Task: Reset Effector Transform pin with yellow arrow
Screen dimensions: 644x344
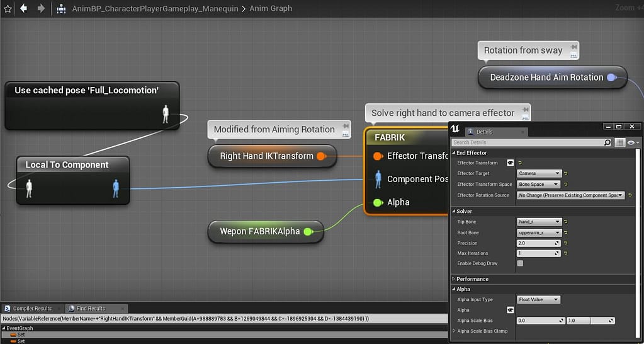Action: click(x=520, y=163)
